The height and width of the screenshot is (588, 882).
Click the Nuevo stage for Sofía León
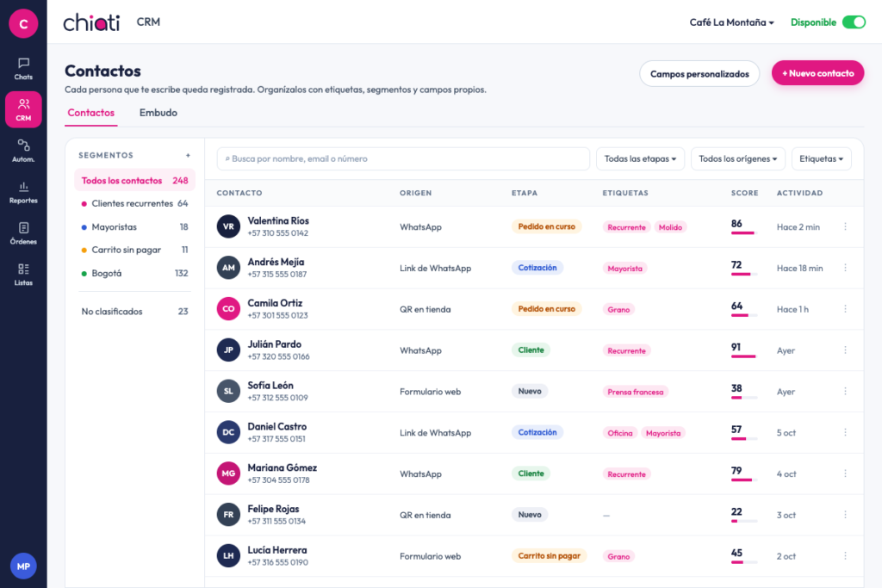(530, 391)
